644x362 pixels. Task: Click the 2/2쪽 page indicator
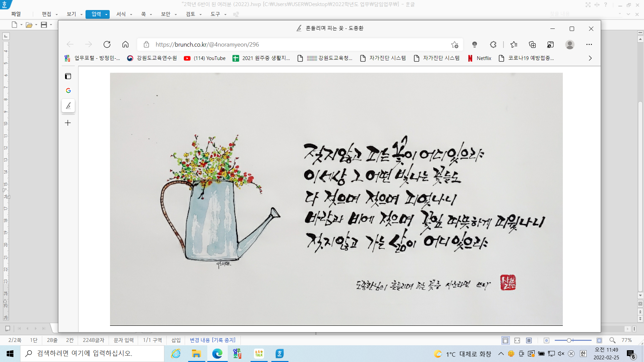[x=15, y=340]
